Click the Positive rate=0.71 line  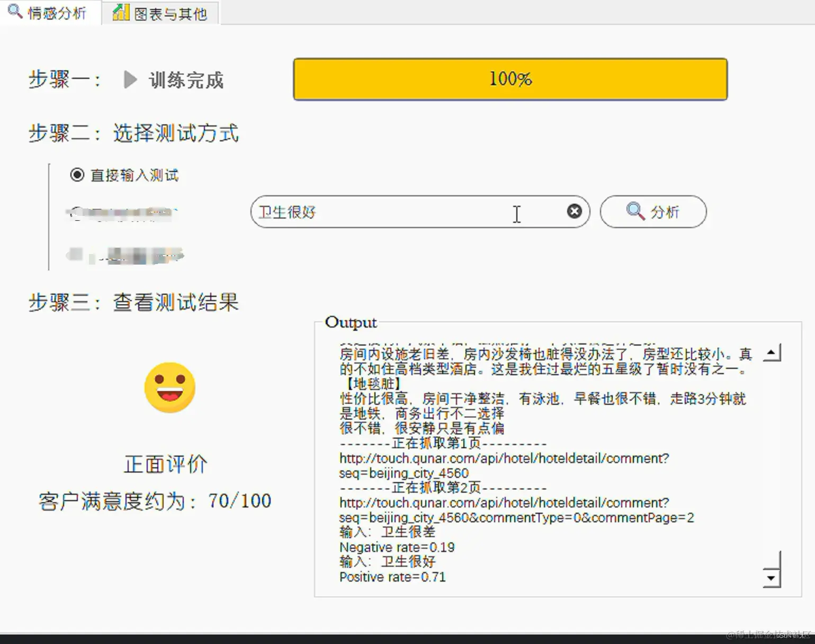pos(392,577)
